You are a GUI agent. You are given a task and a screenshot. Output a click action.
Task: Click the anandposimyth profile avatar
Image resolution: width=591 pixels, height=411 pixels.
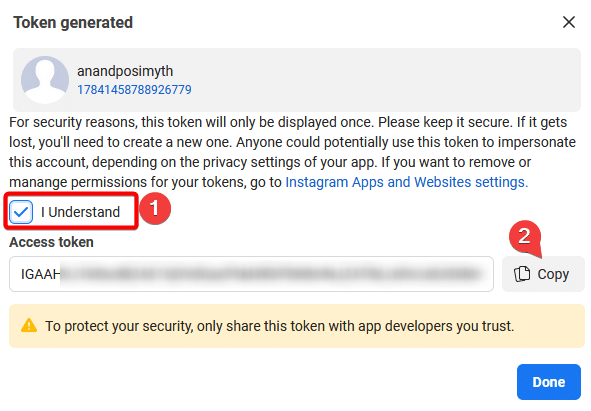coord(45,80)
